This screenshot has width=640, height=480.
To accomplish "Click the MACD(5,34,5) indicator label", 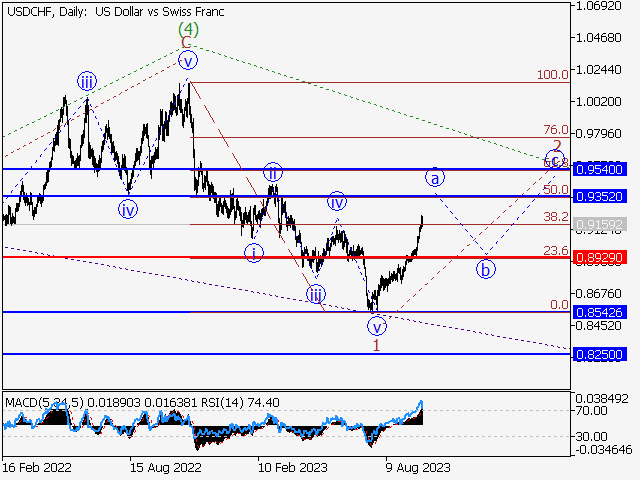I will click(44, 402).
